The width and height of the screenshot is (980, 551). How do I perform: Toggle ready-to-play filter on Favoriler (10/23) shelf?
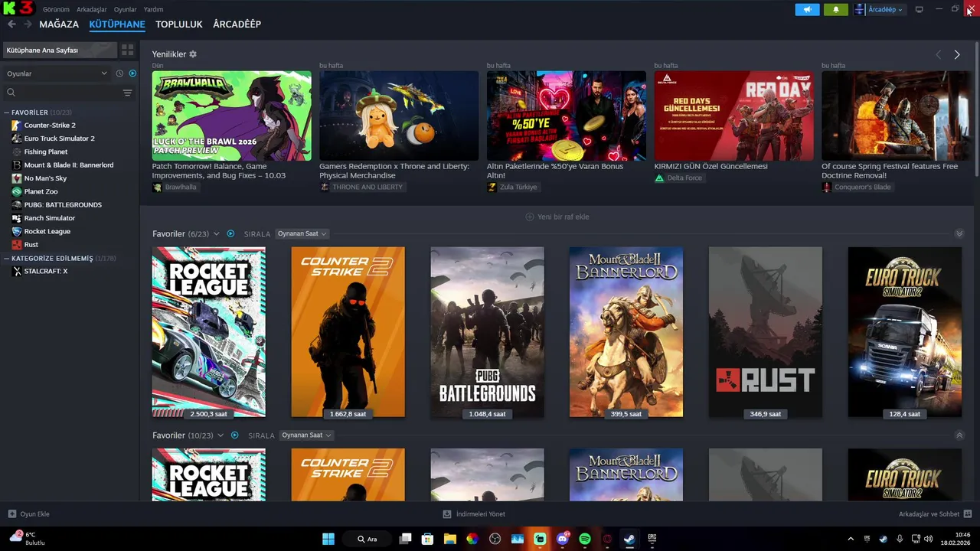coord(234,435)
